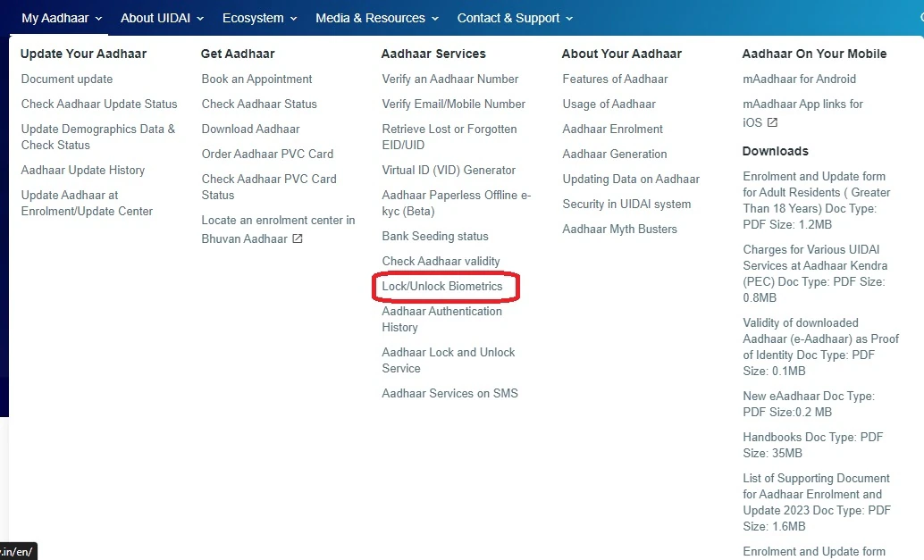Open the Contact & Support menu
Viewport: 924px width, 560px height.
(515, 18)
